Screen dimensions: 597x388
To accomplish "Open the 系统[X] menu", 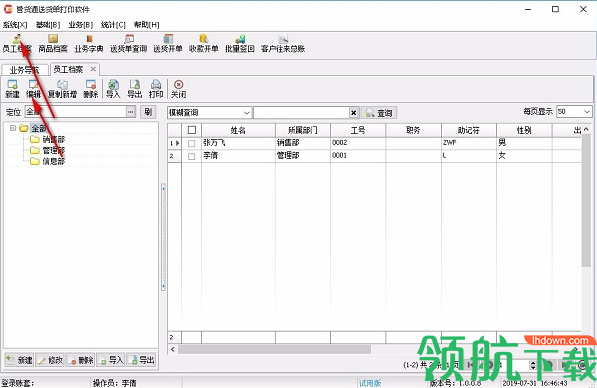I will [x=15, y=25].
